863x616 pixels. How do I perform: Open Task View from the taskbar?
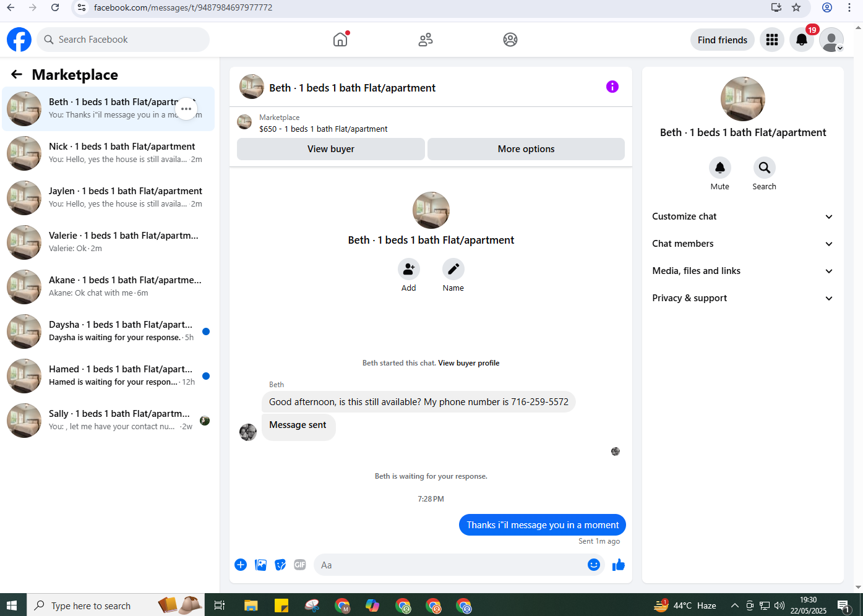pos(219,605)
